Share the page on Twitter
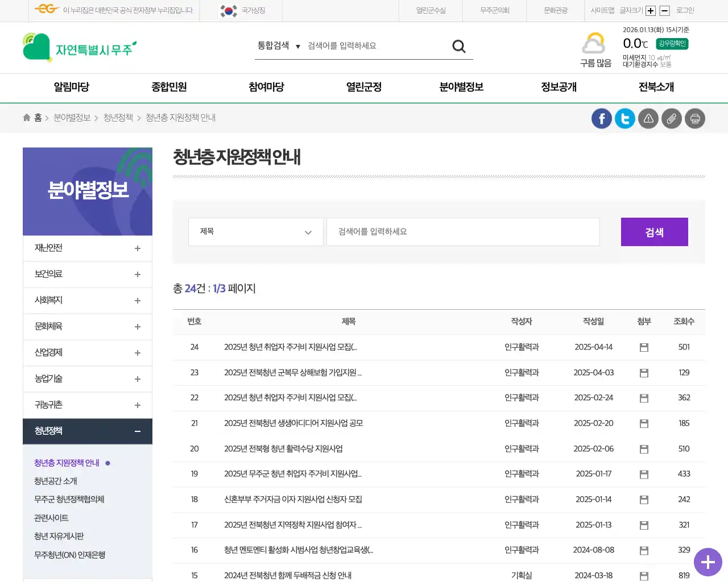728x582 pixels. [x=624, y=118]
